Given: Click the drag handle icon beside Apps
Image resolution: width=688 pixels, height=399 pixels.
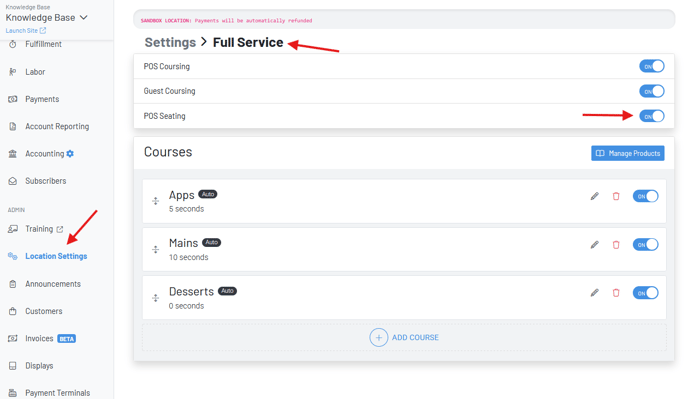Looking at the screenshot, I should [x=155, y=201].
